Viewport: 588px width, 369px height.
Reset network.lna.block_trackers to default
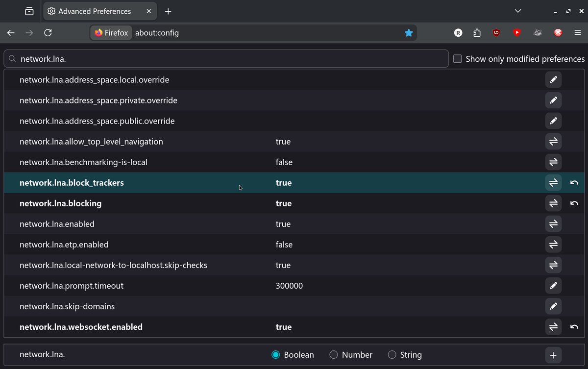pyautogui.click(x=574, y=183)
